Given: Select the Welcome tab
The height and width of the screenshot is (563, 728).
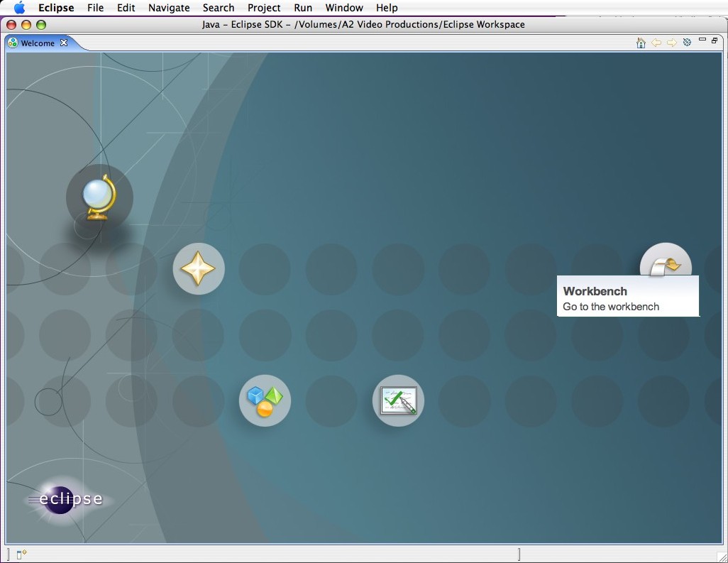Looking at the screenshot, I should coord(37,43).
